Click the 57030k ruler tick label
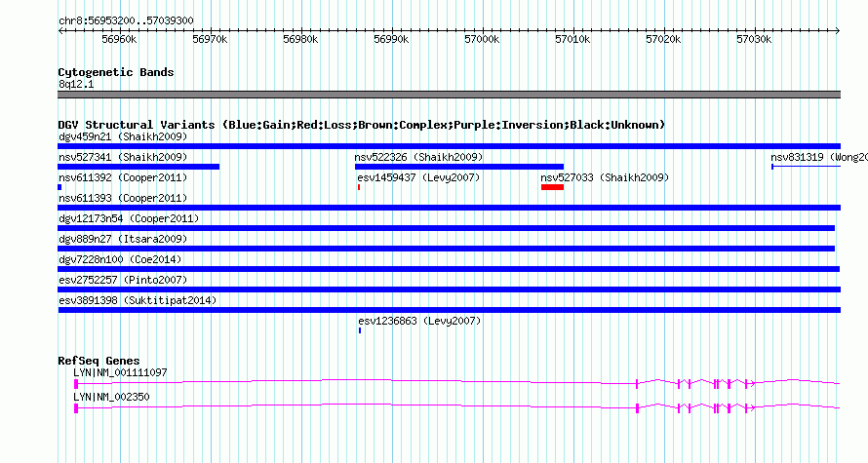The image size is (868, 463). [x=755, y=40]
